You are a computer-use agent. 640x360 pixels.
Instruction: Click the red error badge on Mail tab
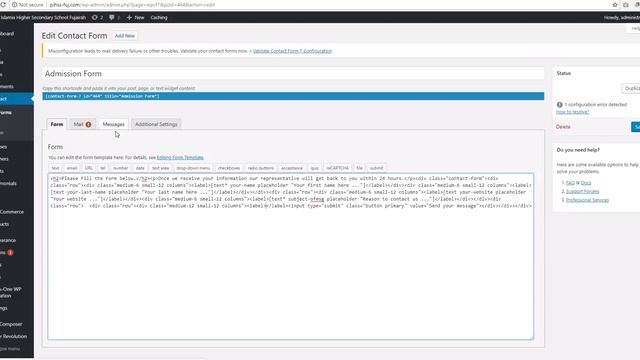coord(88,124)
